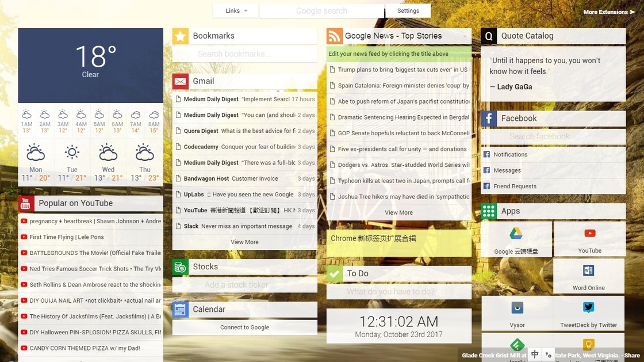Open the Links dropdown
The height and width of the screenshot is (362, 644).
pyautogui.click(x=235, y=11)
